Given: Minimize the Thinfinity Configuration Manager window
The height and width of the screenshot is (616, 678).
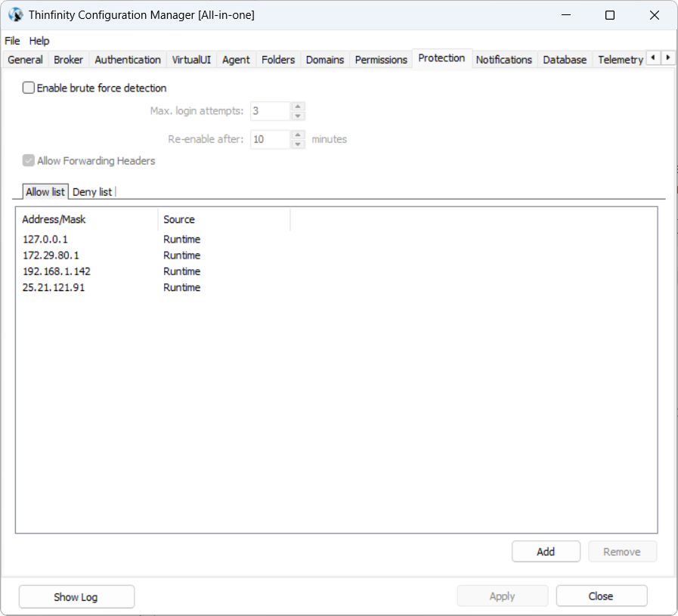Looking at the screenshot, I should pos(566,15).
